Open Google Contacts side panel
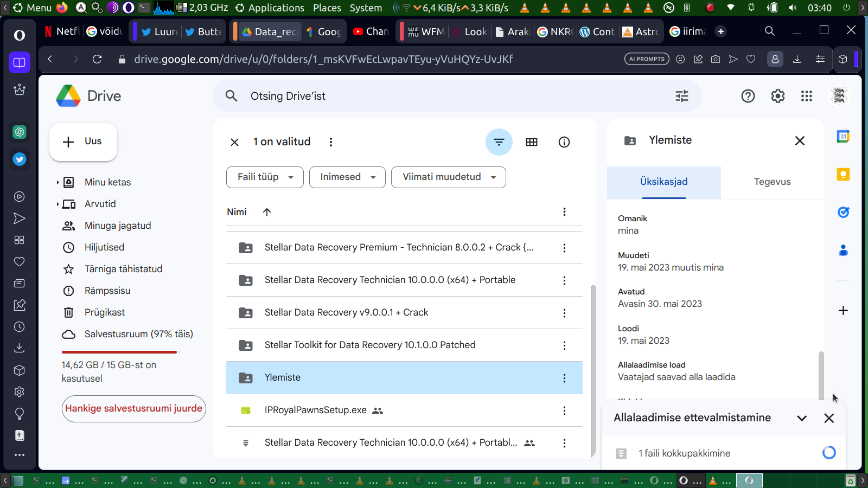Screen dimensions: 868x488 point(843,251)
